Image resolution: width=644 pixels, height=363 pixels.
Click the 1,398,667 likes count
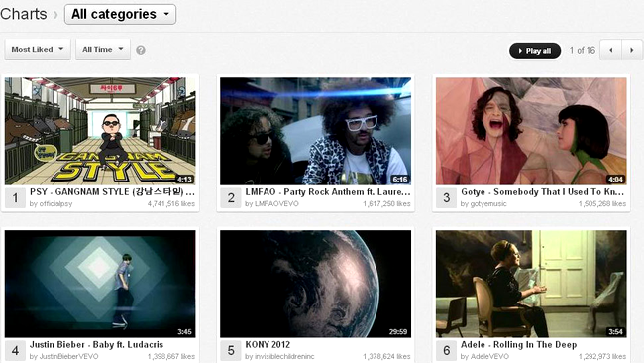click(171, 356)
